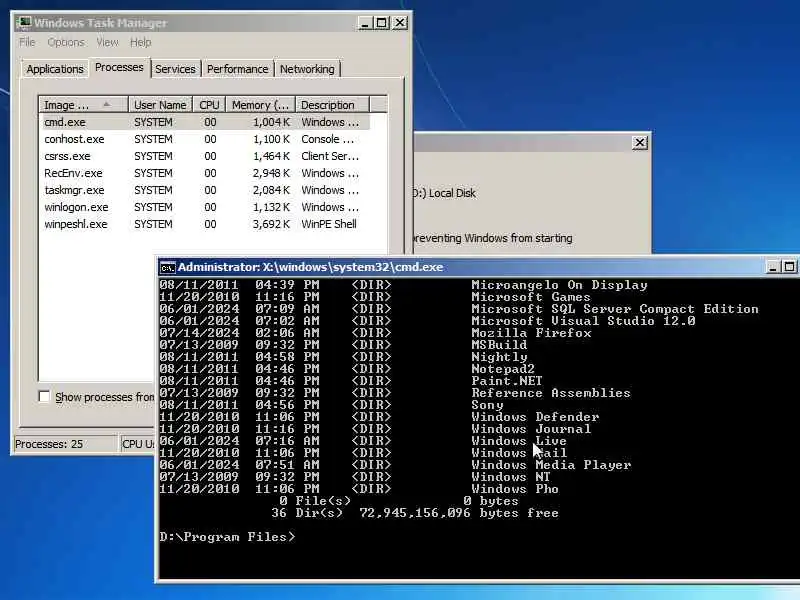Image resolution: width=800 pixels, height=600 pixels.
Task: Maximize the Windows Task Manager window
Action: (x=382, y=23)
